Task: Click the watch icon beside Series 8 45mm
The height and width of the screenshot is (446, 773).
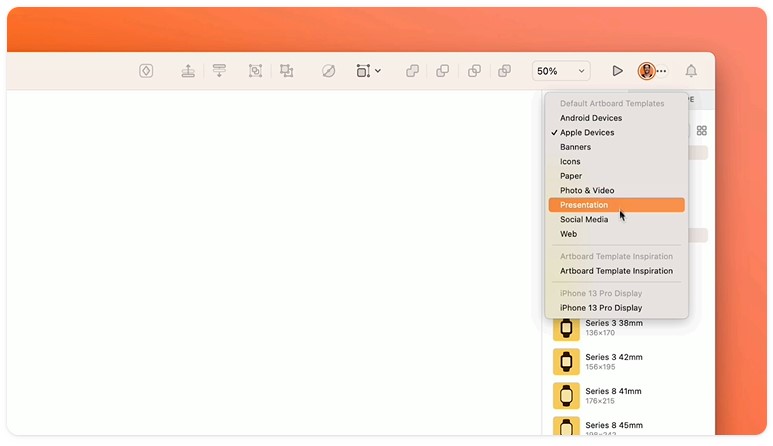Action: point(566,426)
